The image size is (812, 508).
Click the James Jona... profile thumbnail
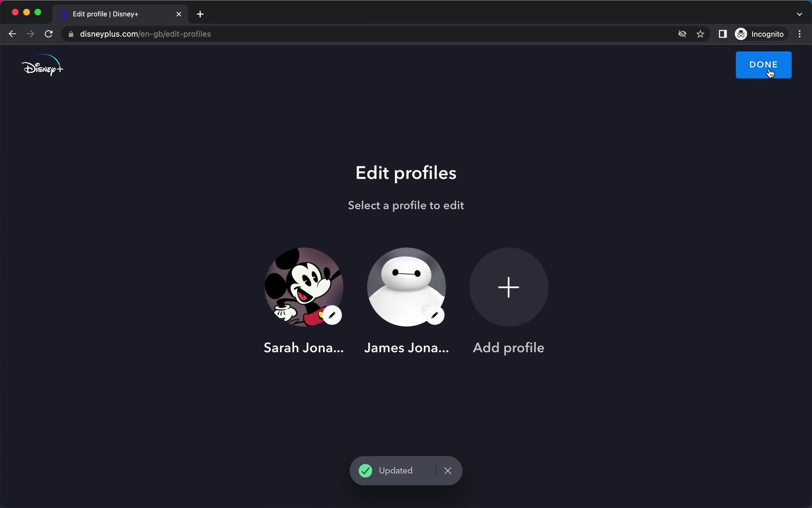click(x=406, y=287)
